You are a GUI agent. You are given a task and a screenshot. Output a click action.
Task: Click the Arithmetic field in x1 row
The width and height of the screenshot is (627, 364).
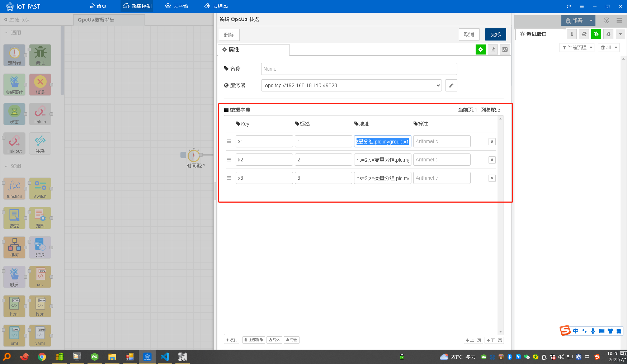pos(442,141)
